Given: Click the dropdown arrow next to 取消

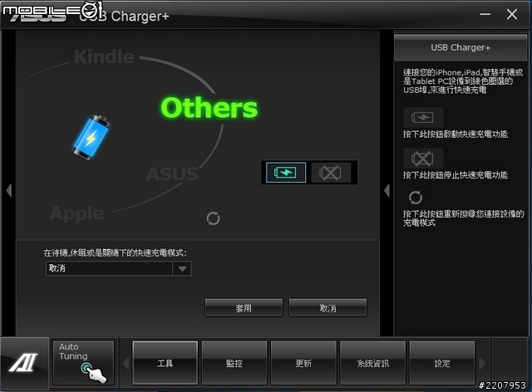Looking at the screenshot, I should 182,269.
